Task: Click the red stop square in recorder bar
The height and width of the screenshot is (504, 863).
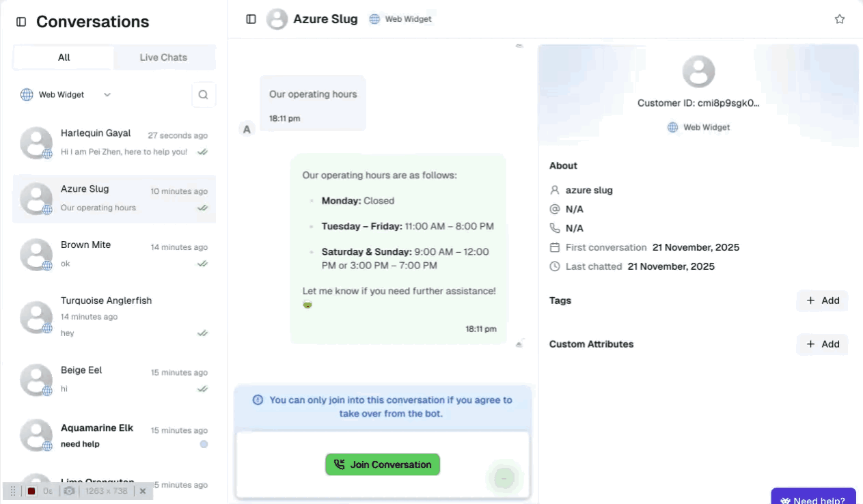Action: pos(31,491)
